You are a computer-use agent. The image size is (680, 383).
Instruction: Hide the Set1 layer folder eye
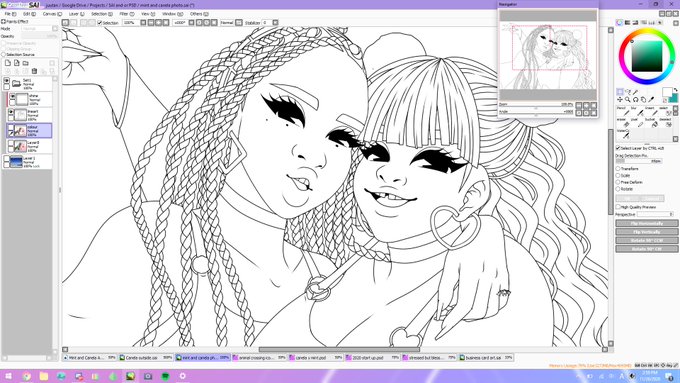[x=7, y=80]
